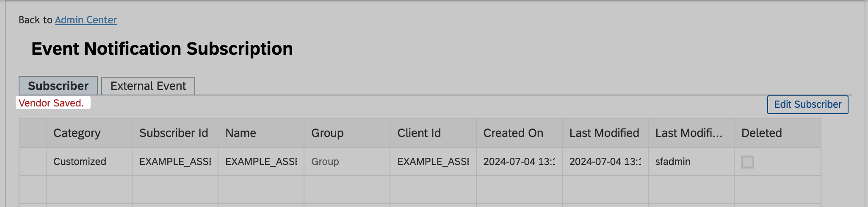The width and height of the screenshot is (868, 207).
Task: Toggle the Deleted checkbox in Customized row
Action: (748, 162)
